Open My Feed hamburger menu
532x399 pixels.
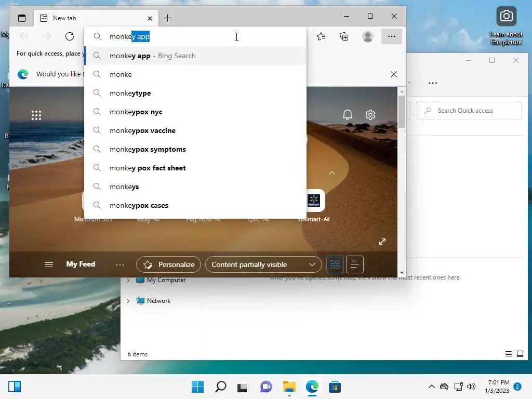pyautogui.click(x=49, y=264)
